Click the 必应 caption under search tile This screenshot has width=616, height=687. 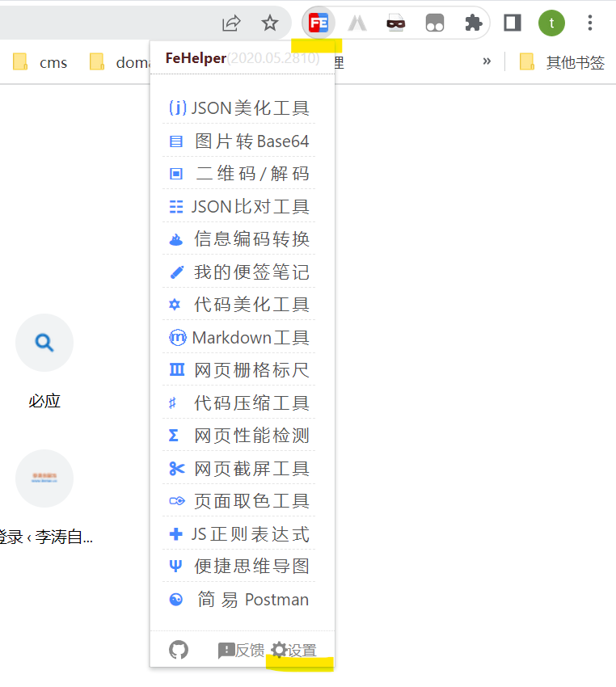(x=44, y=401)
